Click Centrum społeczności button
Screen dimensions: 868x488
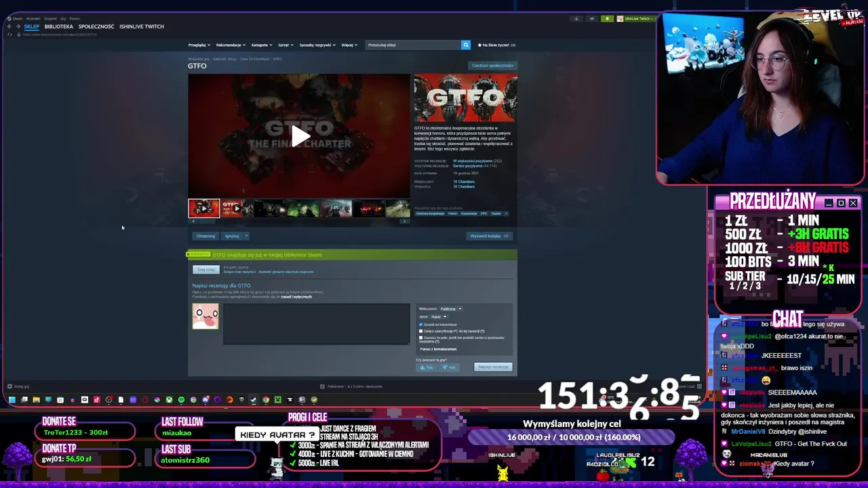[x=492, y=66]
